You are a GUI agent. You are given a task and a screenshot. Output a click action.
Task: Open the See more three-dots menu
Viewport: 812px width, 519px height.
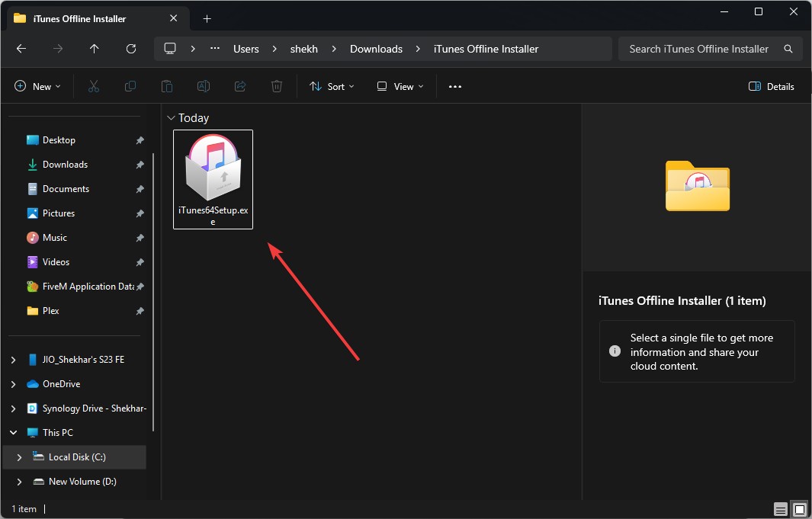pyautogui.click(x=454, y=86)
